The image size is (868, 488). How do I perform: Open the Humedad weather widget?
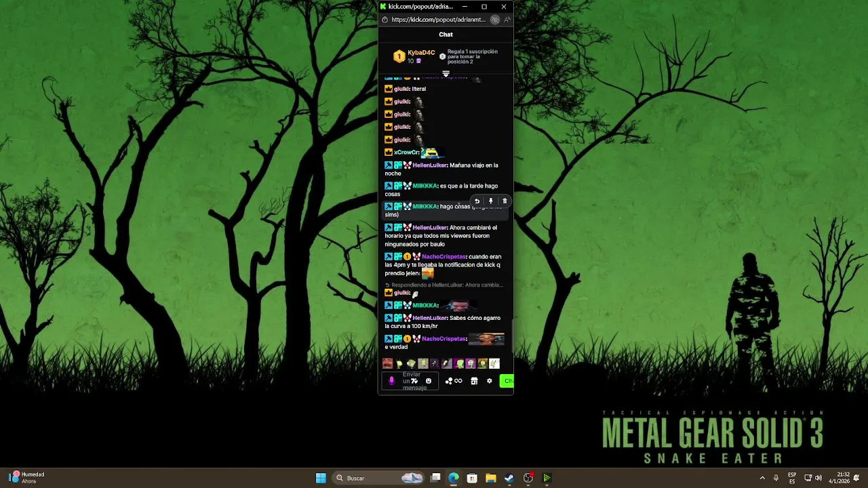[27, 478]
